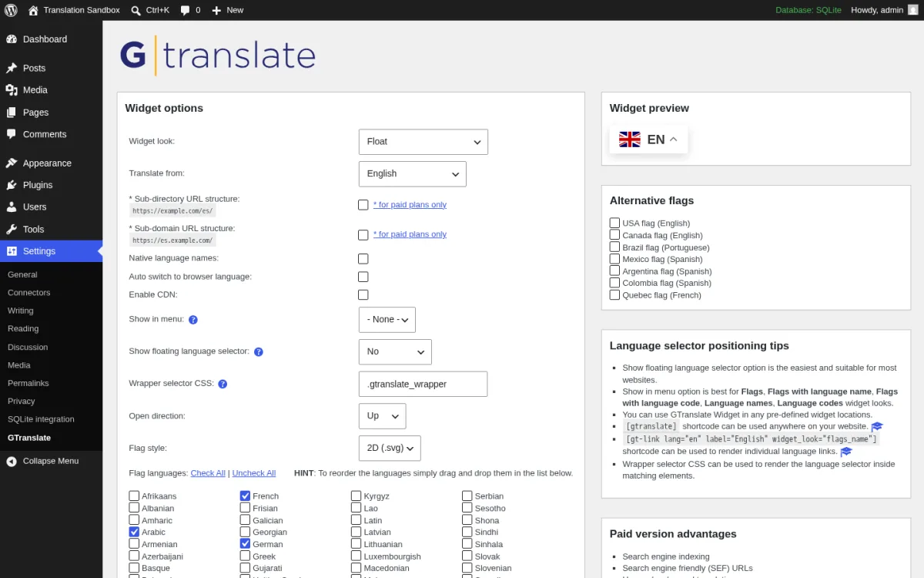Viewport: 924px width, 578px height.
Task: Click the plus New content icon
Action: 216,10
